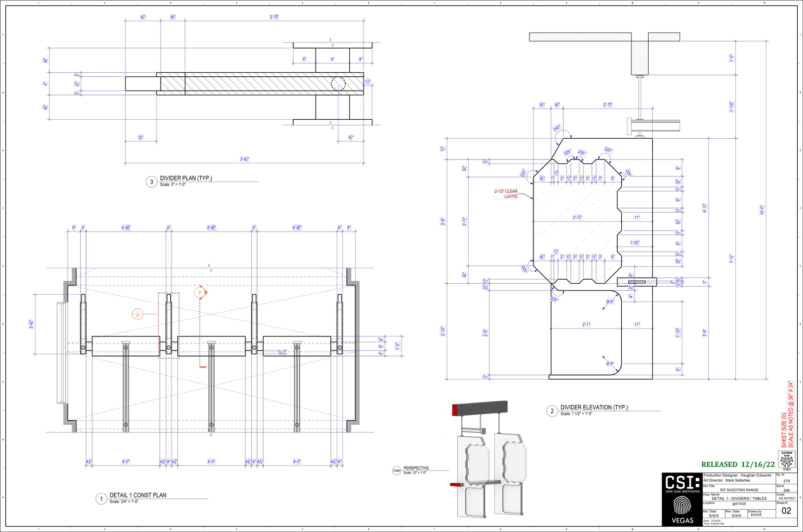Click the 2-1/2" CLEAR LUCITE red label

pyautogui.click(x=506, y=194)
